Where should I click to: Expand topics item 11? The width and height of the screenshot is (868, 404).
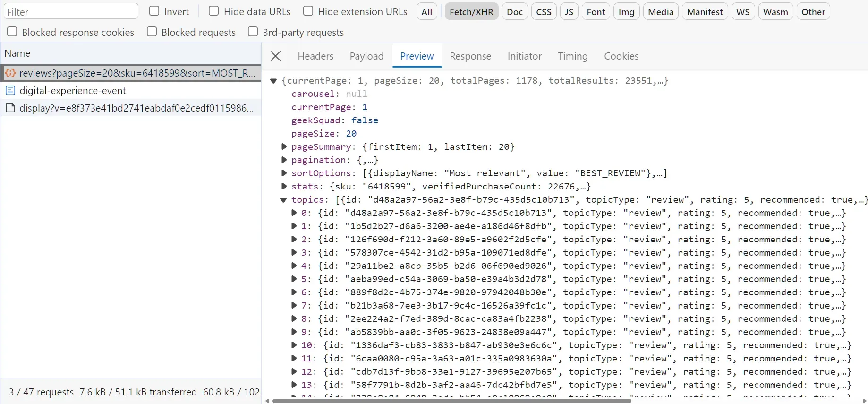click(x=294, y=358)
